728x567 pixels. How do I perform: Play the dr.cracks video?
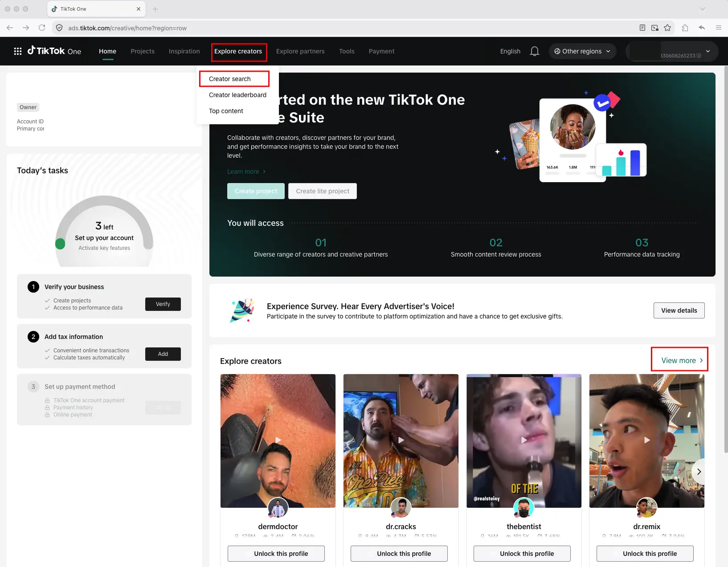(x=401, y=440)
